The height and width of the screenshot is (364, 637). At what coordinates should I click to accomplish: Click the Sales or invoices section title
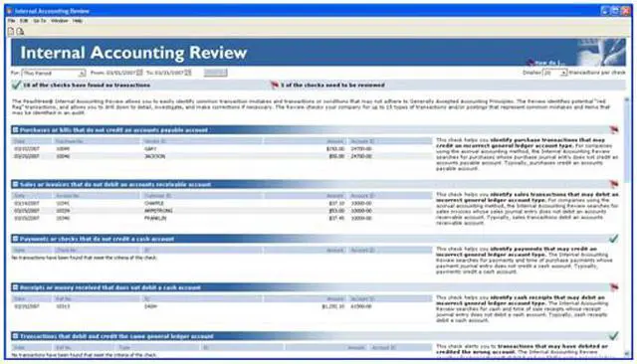click(x=115, y=184)
